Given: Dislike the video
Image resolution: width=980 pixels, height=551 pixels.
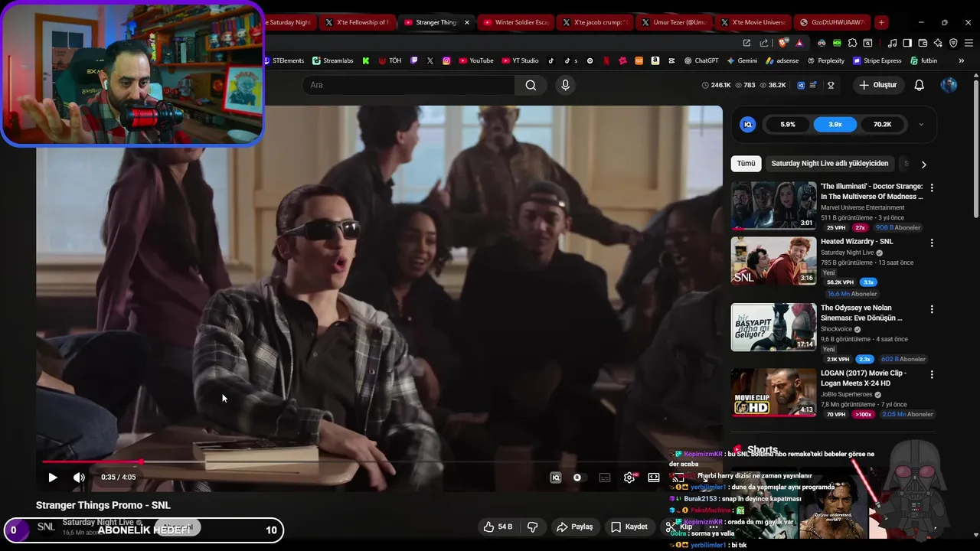Looking at the screenshot, I should pyautogui.click(x=532, y=527).
